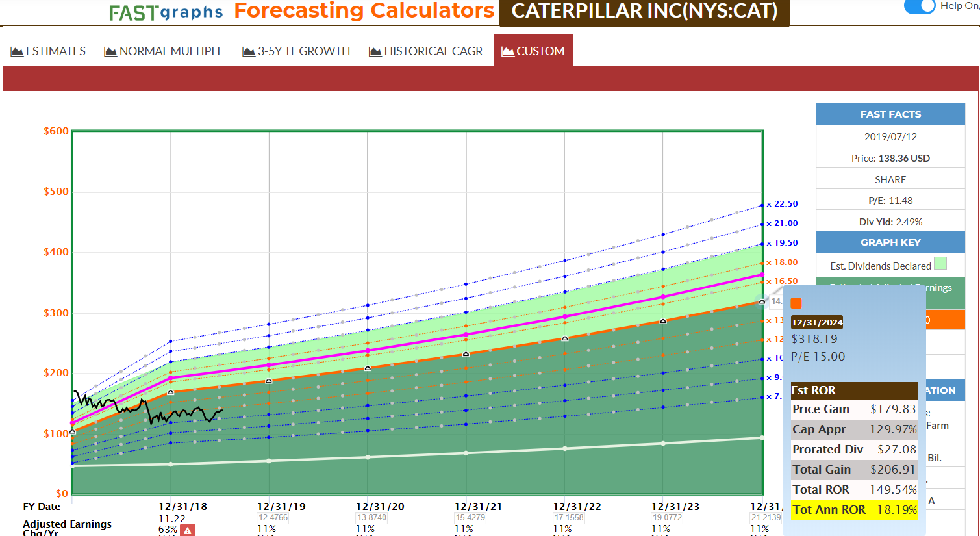Click the 19.0772 earnings field for 12/31/23

tap(668, 518)
